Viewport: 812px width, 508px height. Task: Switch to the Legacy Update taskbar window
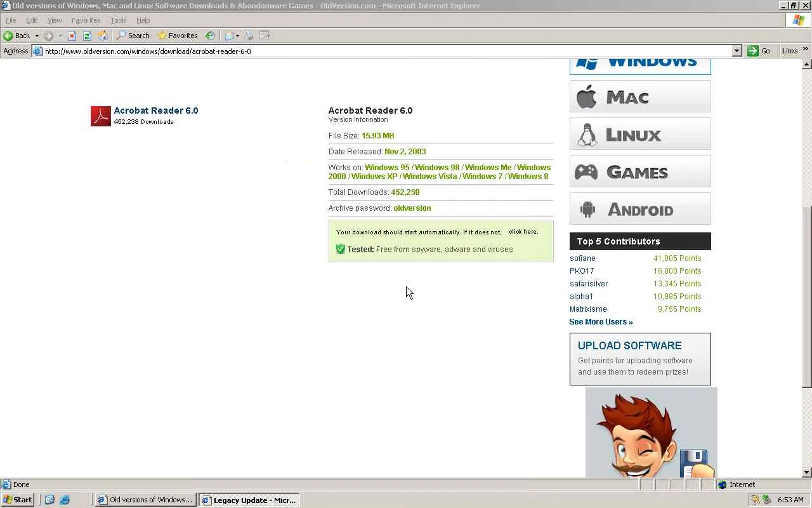click(x=249, y=500)
